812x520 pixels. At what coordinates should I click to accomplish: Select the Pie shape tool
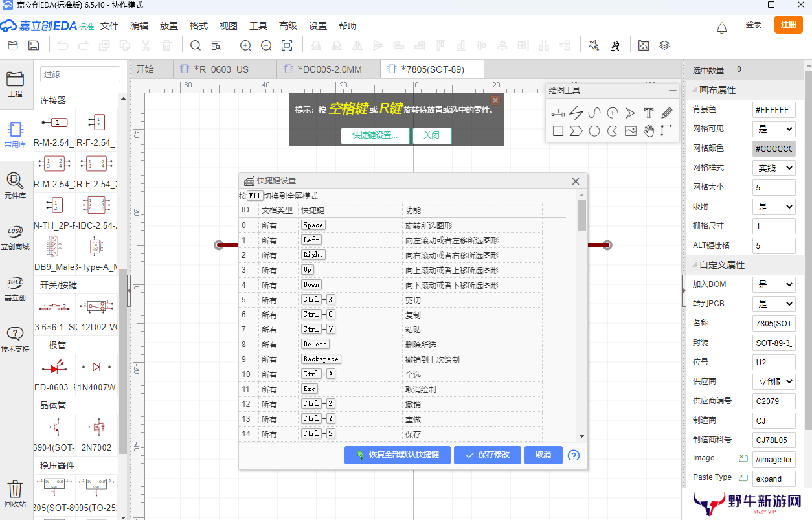click(613, 131)
